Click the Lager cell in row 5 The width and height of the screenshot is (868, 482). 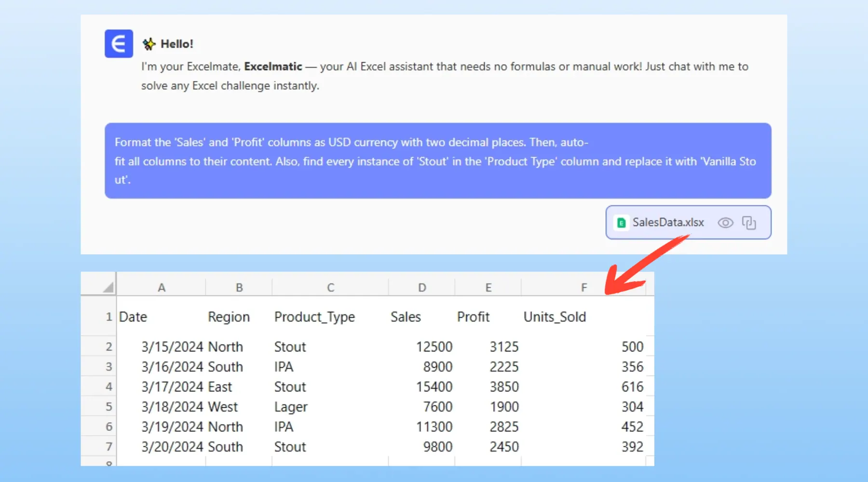coord(291,407)
